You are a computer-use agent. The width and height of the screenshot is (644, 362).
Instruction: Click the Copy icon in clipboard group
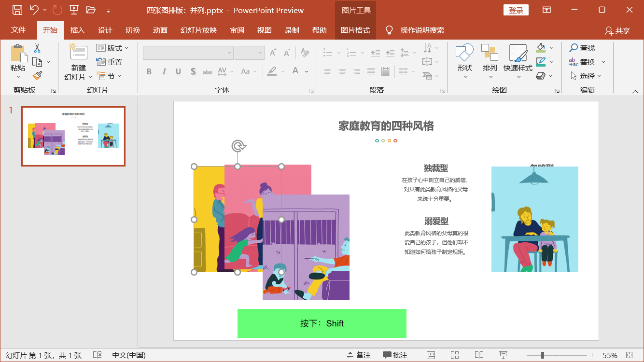(37, 62)
